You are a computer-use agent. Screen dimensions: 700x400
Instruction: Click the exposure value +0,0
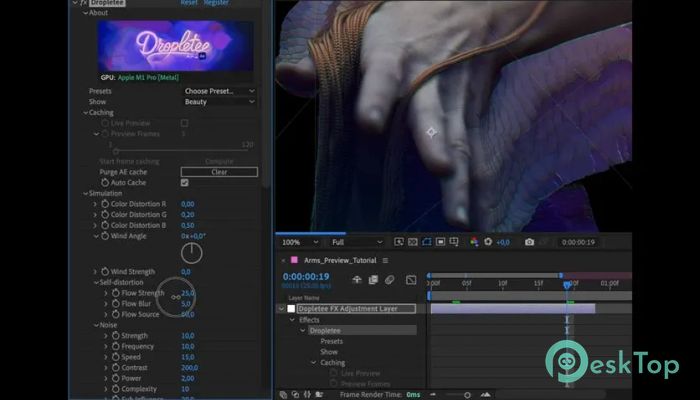(x=503, y=242)
